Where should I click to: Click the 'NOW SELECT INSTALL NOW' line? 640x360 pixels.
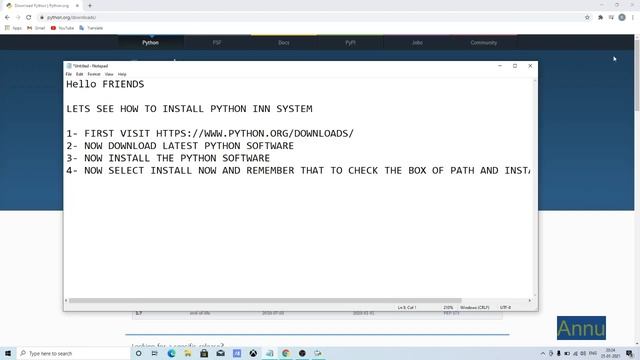coord(298,171)
